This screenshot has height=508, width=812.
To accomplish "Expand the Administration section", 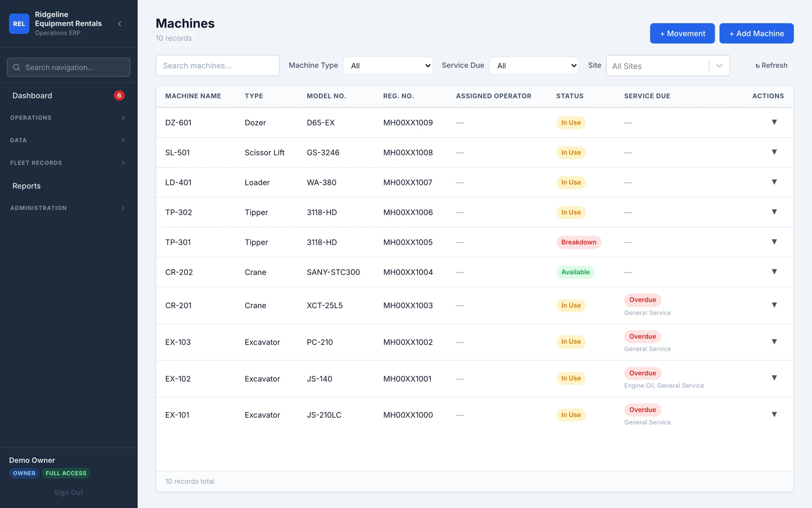I will 68,208.
